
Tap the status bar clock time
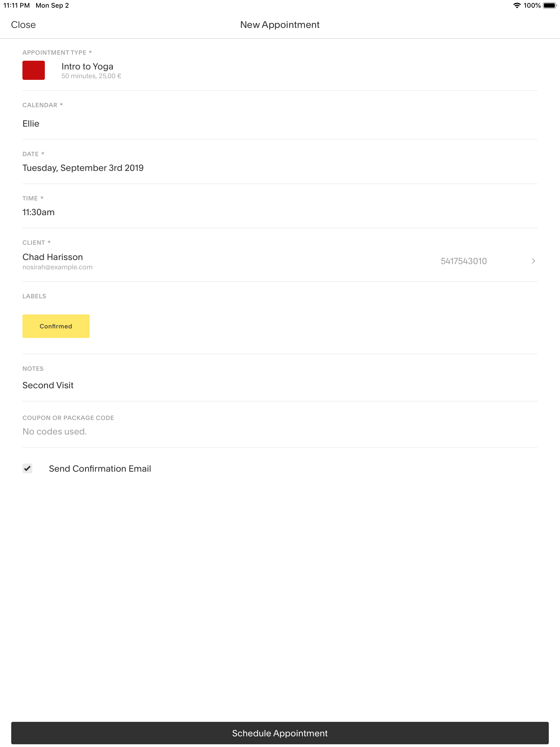[17, 5]
